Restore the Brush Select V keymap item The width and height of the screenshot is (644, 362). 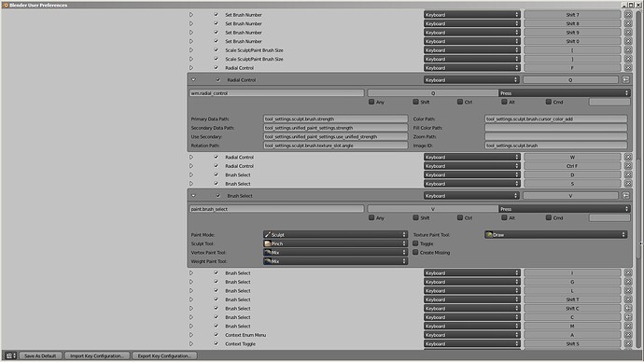(625, 196)
